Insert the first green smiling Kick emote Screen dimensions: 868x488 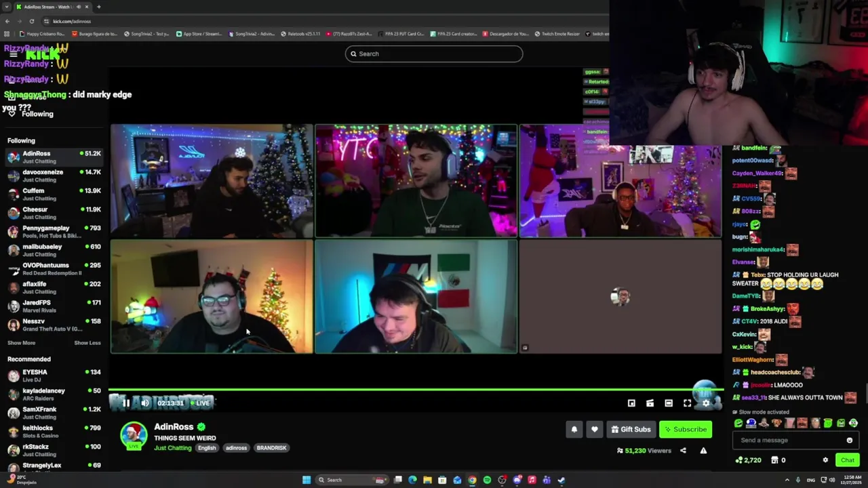point(738,424)
